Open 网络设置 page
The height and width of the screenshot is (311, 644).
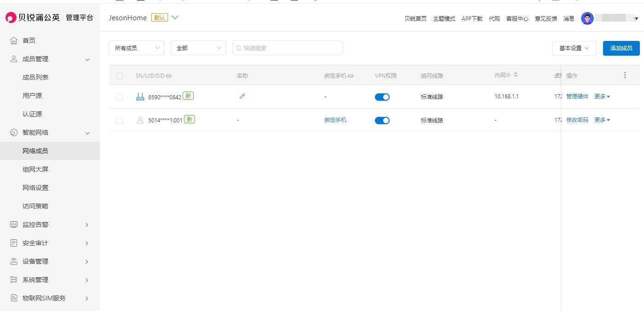coord(35,188)
